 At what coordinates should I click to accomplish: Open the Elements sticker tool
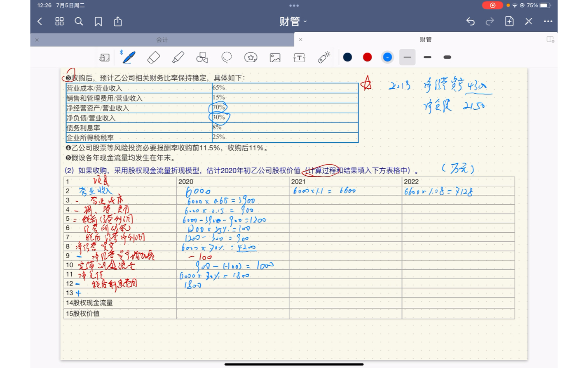click(x=251, y=57)
